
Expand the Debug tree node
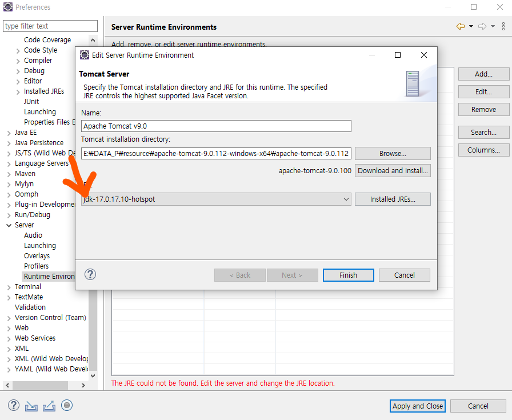click(x=18, y=71)
